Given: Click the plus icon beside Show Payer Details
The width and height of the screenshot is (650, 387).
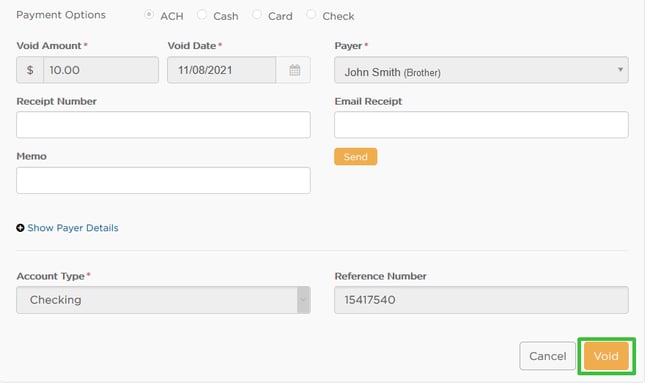Looking at the screenshot, I should click(x=20, y=228).
